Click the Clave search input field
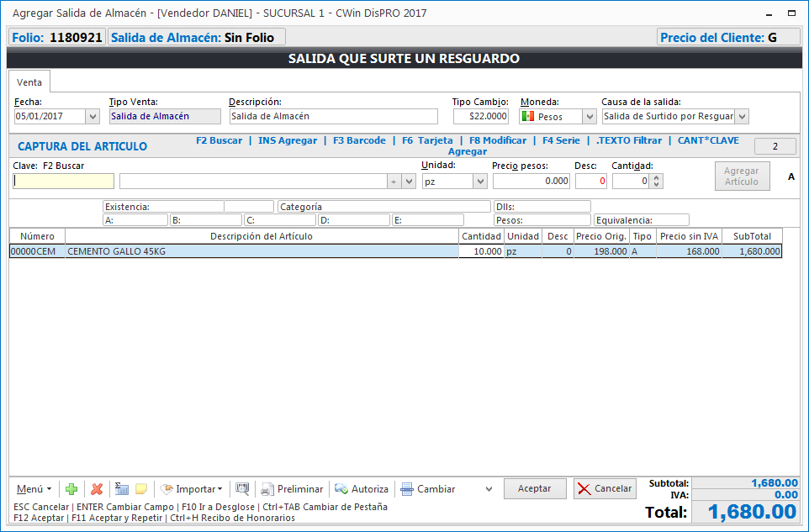Screen dimensions: 809x532 pyautogui.click(x=63, y=182)
